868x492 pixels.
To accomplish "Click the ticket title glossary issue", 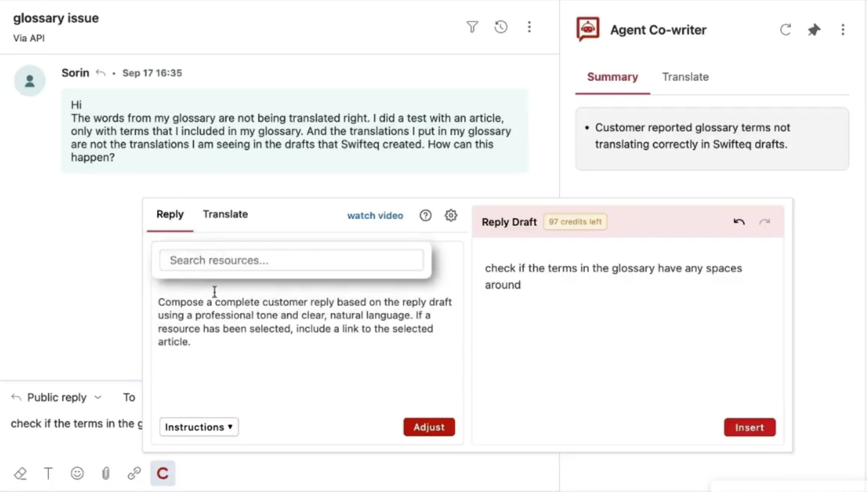I will point(56,18).
